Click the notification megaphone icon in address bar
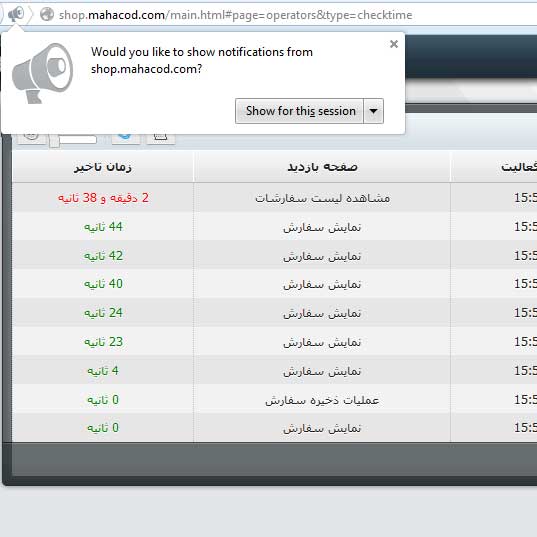The width and height of the screenshot is (537, 537). point(16,14)
